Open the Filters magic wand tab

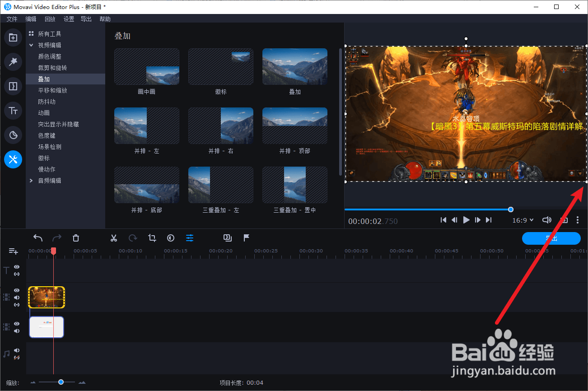[13, 62]
